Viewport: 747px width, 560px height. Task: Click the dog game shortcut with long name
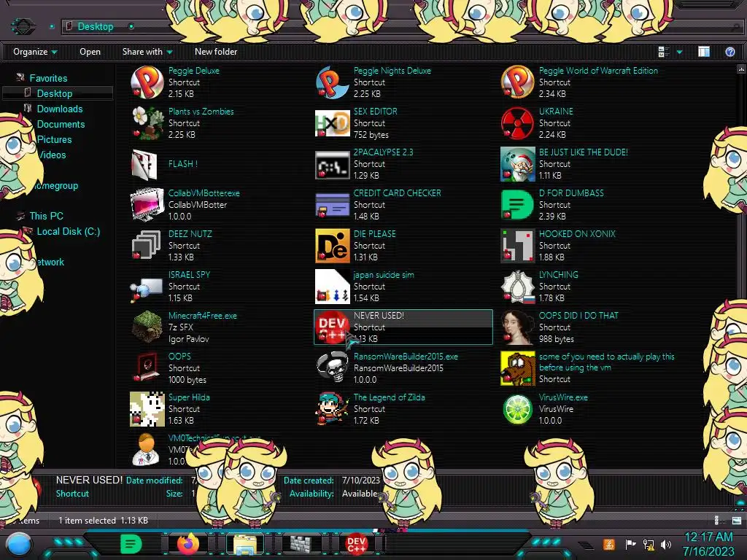point(588,367)
